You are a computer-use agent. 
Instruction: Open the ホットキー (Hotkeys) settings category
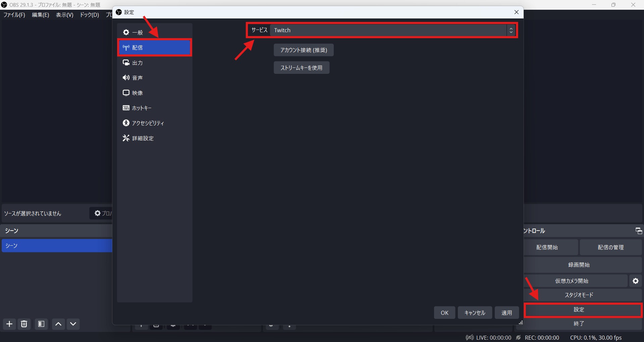coord(154,108)
